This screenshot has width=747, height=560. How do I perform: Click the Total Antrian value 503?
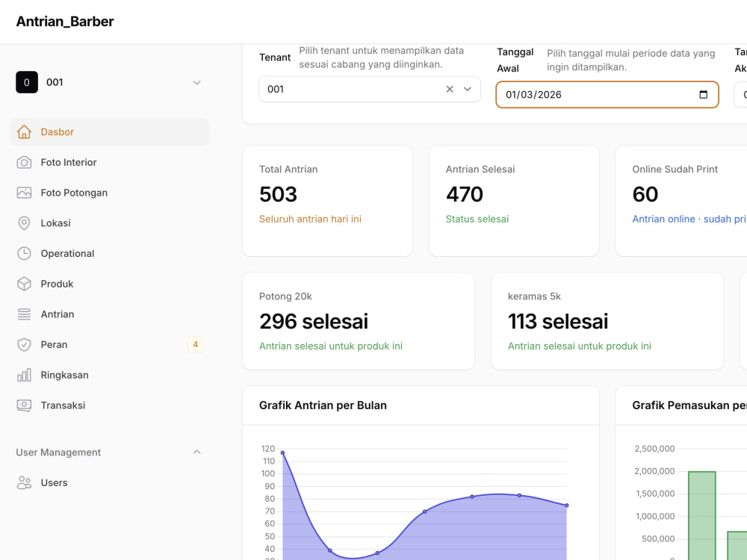click(x=278, y=194)
